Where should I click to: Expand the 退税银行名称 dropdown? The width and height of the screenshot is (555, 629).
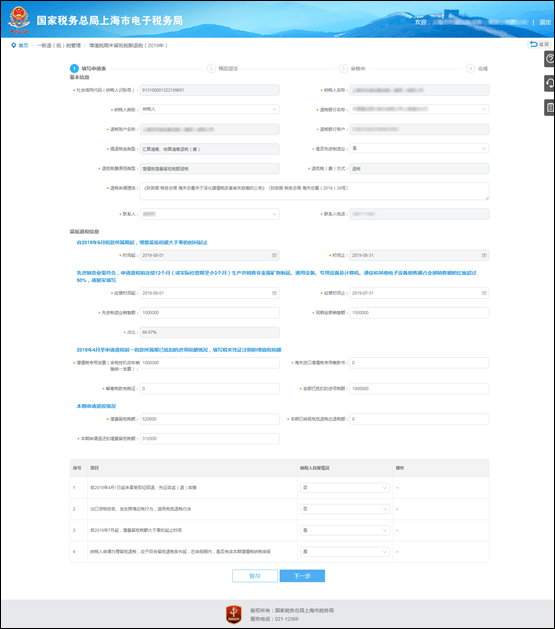click(x=419, y=109)
